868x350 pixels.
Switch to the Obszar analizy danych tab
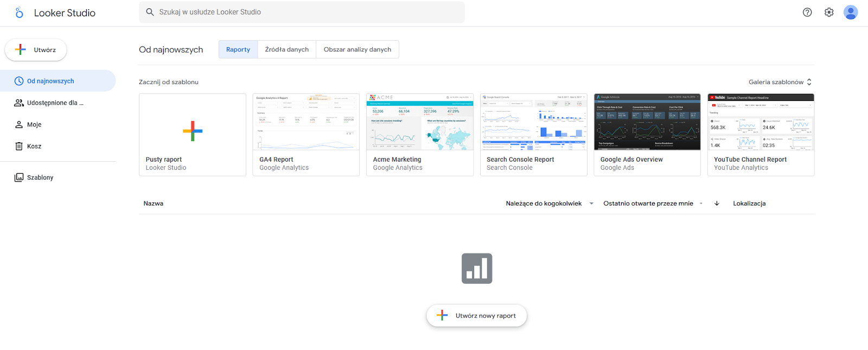(x=358, y=49)
